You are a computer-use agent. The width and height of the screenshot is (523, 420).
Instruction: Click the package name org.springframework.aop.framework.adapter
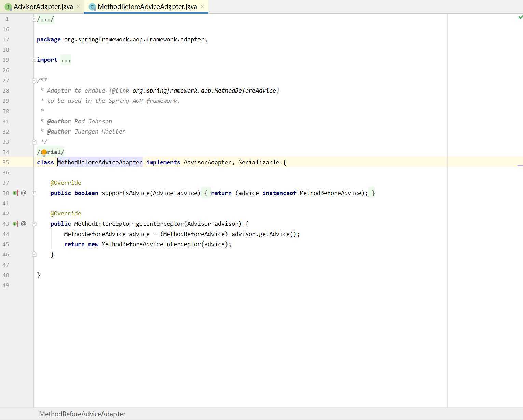[134, 39]
